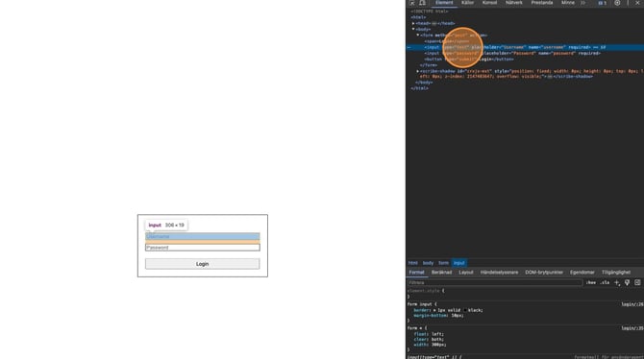Expand the head element node
Screen dimensions: 644x359
tap(413, 23)
